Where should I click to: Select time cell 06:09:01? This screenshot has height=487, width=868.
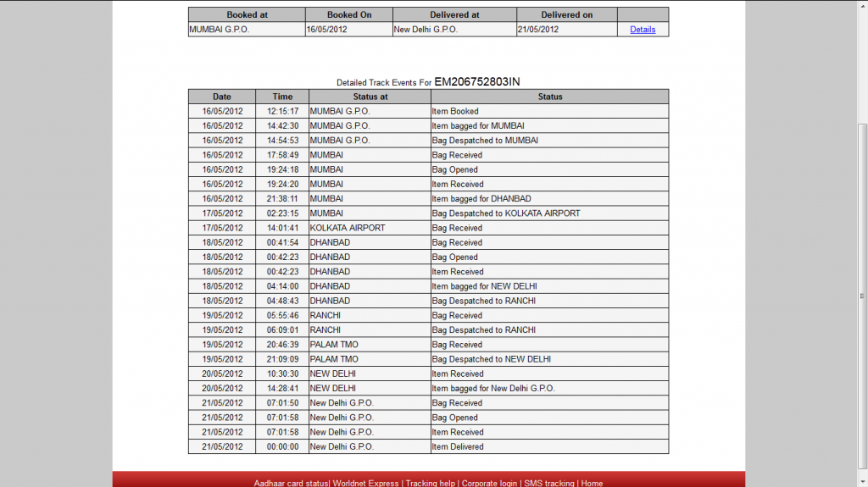coord(282,329)
